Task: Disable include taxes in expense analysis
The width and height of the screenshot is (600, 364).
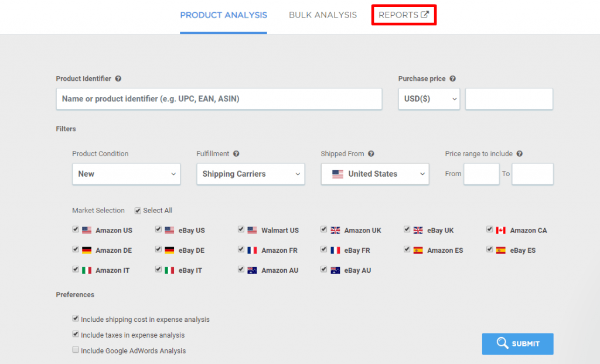Action: [76, 334]
